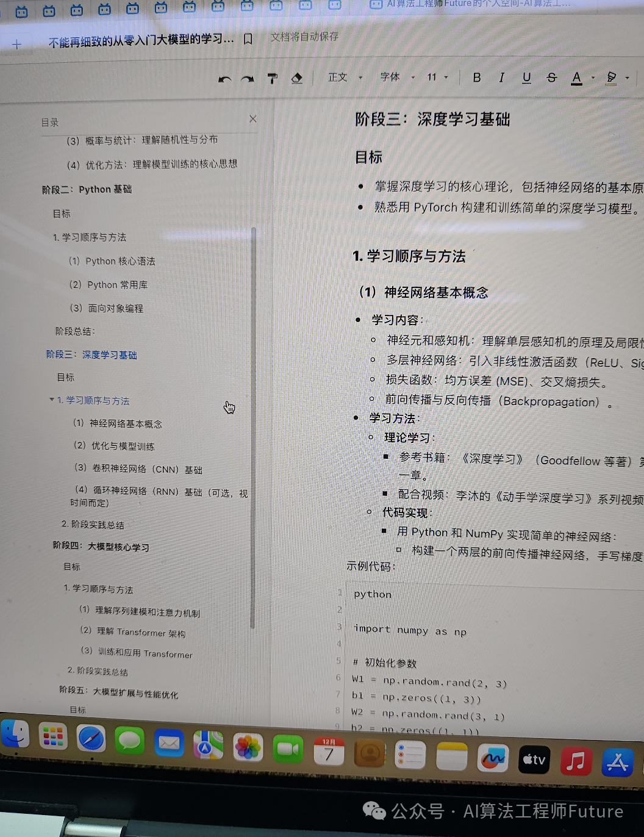Go to (3) 概率与统计 outline entry
Viewport: 644px width, 837px height.
pyautogui.click(x=142, y=140)
